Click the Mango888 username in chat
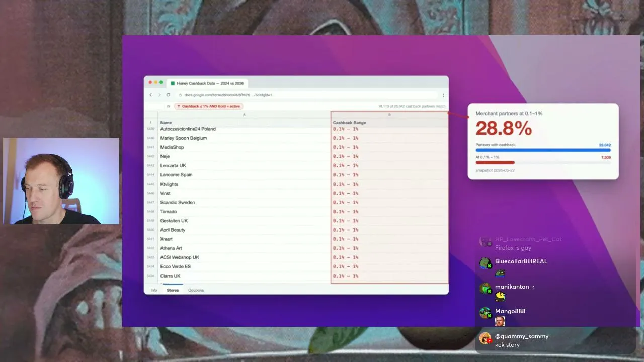644x362 pixels. (x=510, y=311)
